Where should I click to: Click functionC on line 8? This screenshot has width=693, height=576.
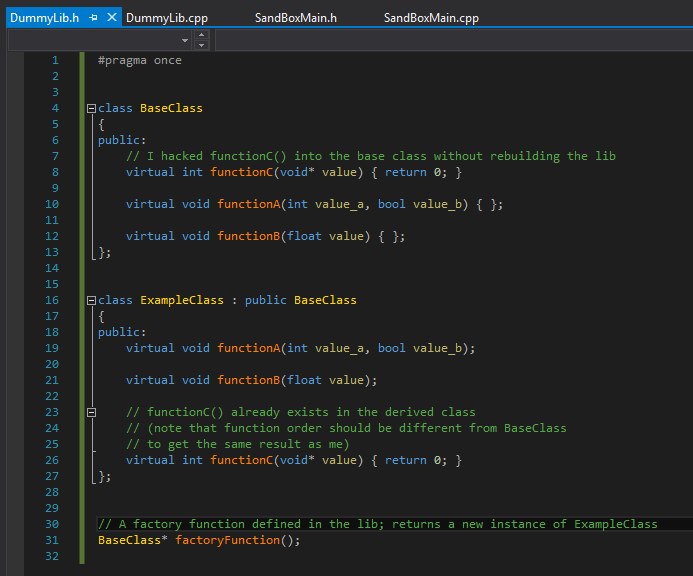click(242, 172)
